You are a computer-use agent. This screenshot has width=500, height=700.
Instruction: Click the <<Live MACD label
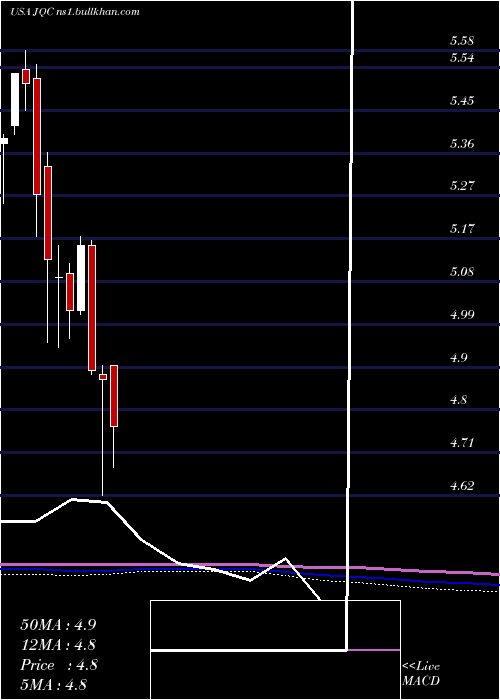(421, 674)
